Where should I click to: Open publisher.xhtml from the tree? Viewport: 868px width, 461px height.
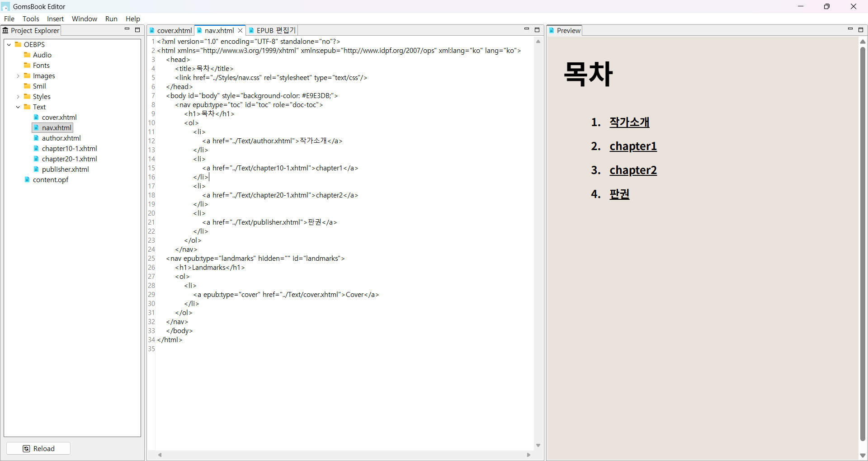pyautogui.click(x=65, y=169)
